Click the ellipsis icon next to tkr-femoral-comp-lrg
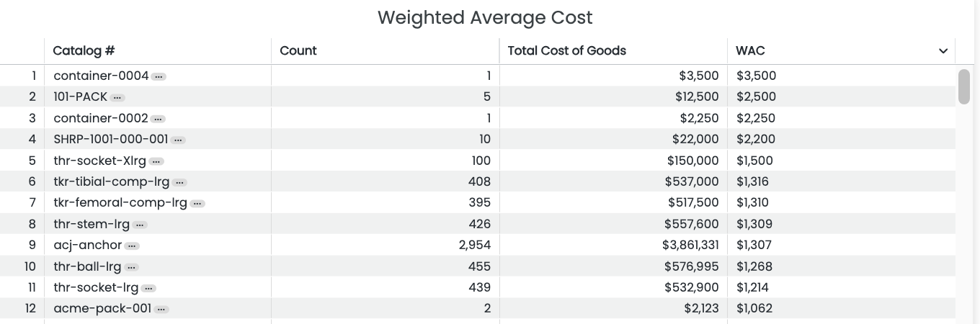 point(197,204)
